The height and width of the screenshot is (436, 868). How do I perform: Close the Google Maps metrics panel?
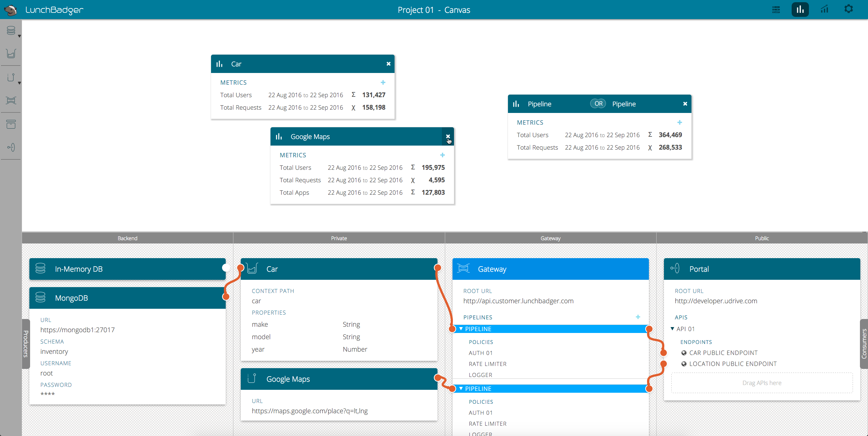click(448, 136)
